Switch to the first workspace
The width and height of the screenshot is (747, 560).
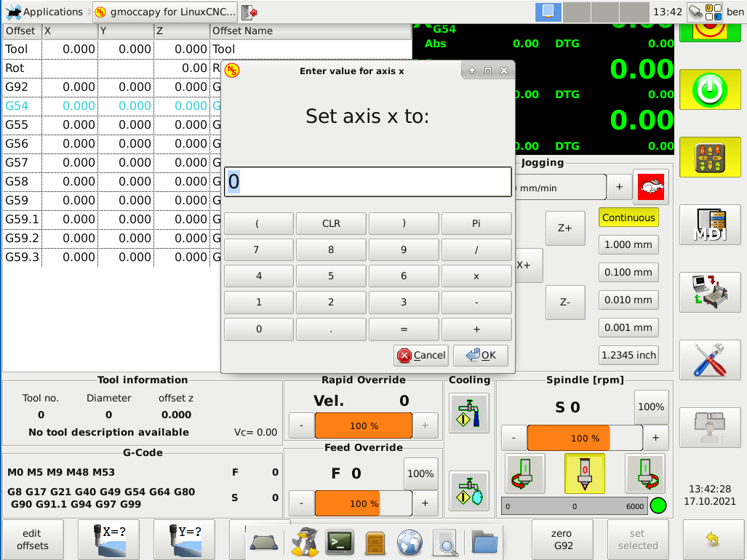click(x=548, y=12)
